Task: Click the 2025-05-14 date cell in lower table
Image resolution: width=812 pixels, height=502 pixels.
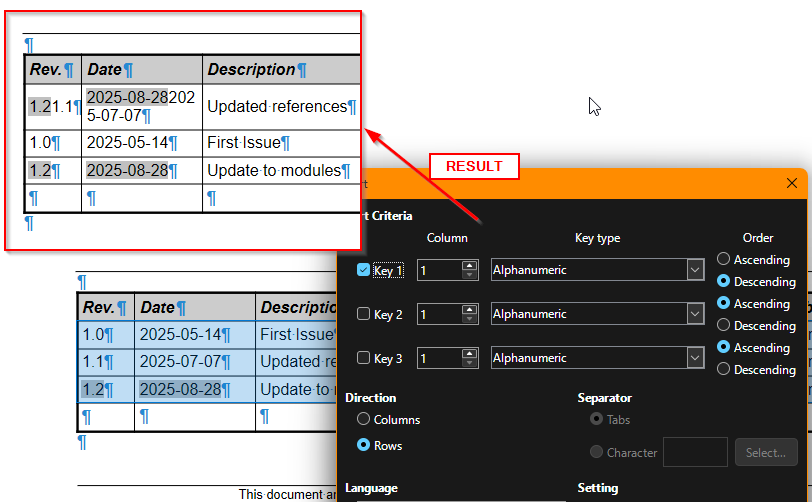Action: click(195, 335)
